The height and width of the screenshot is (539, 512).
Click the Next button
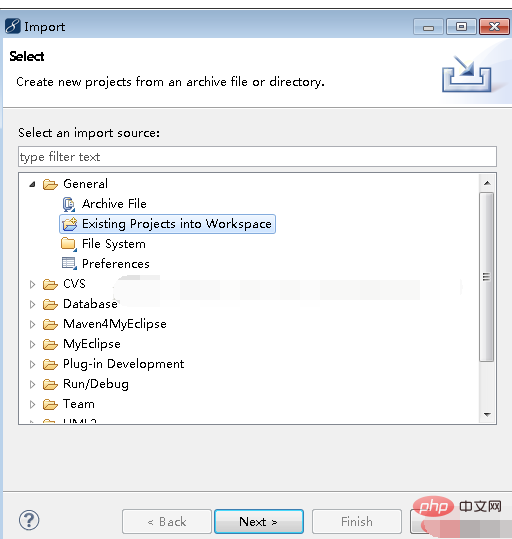(259, 521)
